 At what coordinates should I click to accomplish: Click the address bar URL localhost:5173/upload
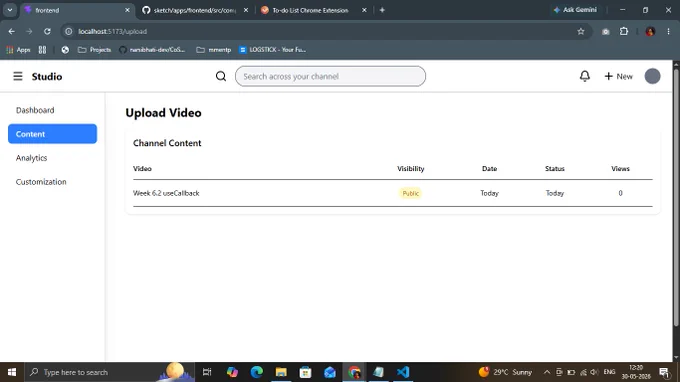(x=112, y=31)
